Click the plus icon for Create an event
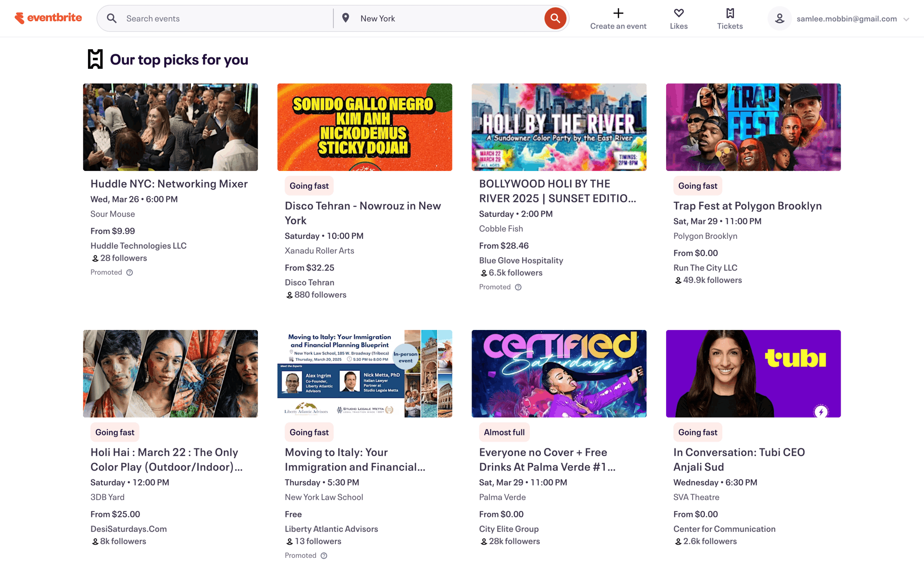 [618, 13]
